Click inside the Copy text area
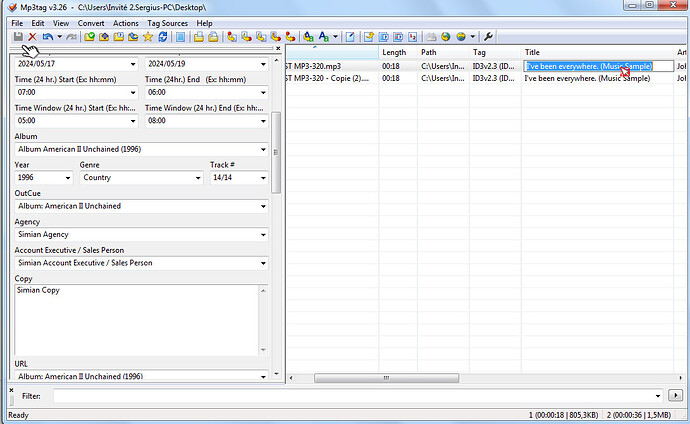 click(137, 320)
